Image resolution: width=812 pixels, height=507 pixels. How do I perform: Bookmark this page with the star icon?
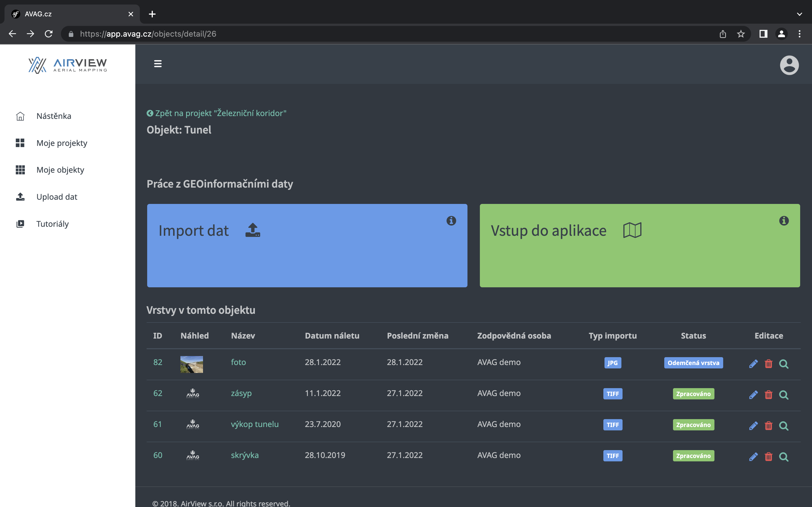741,34
